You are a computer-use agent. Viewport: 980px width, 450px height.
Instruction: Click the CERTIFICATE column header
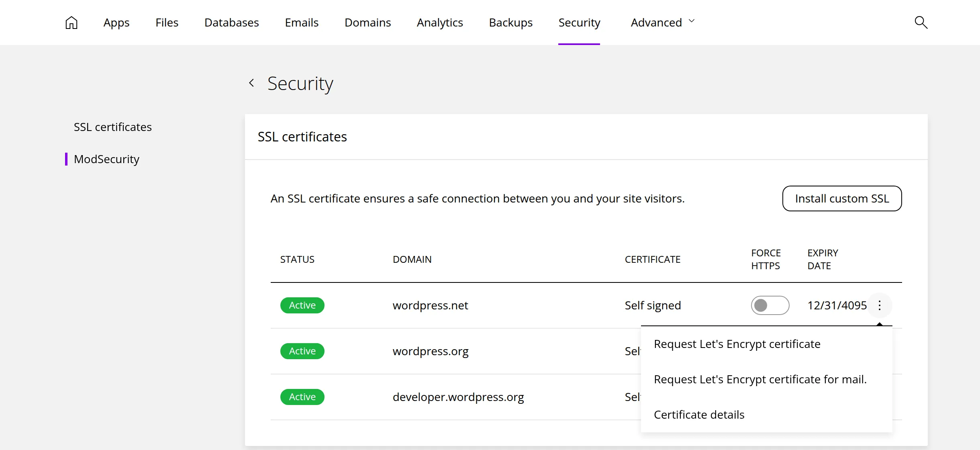[x=653, y=260]
